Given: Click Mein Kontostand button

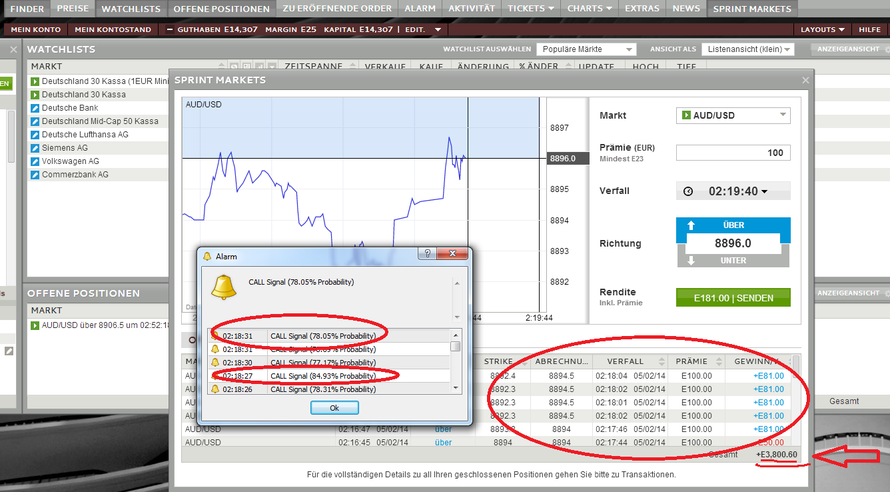Looking at the screenshot, I should pyautogui.click(x=113, y=30).
